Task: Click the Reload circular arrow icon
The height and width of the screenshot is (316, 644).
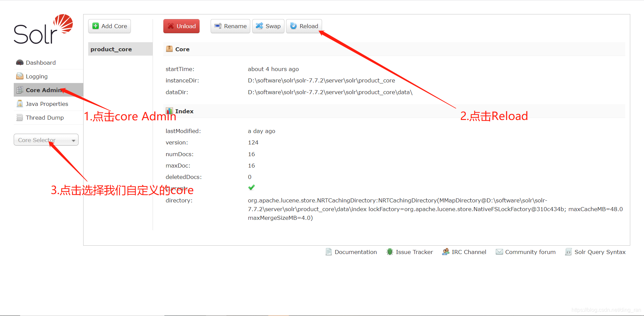Action: pyautogui.click(x=293, y=26)
